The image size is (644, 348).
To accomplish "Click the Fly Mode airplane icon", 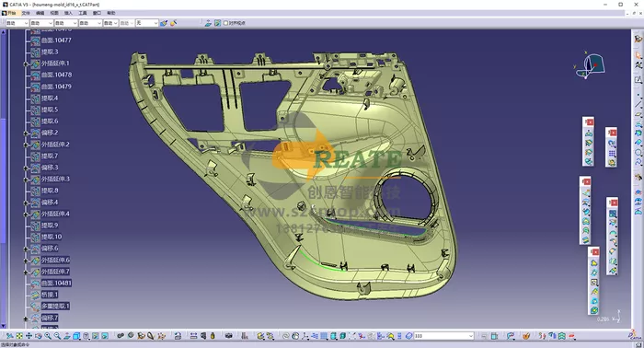I will click(10, 336).
